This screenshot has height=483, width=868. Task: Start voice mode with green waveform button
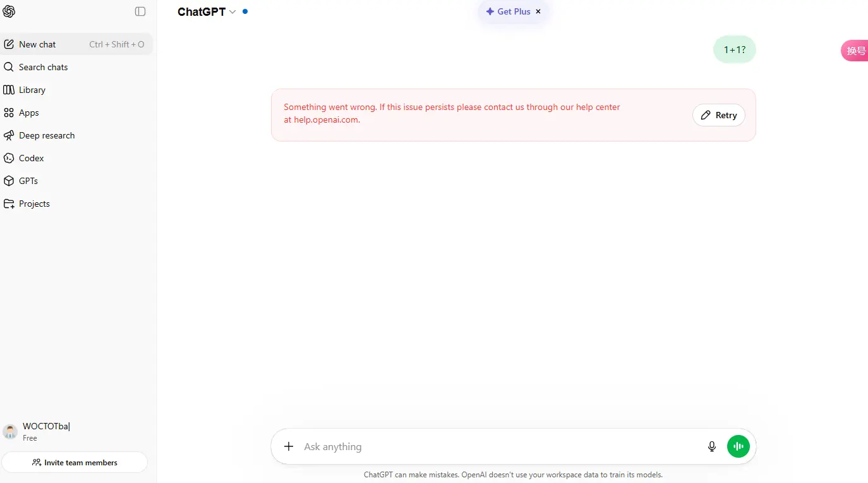(738, 446)
